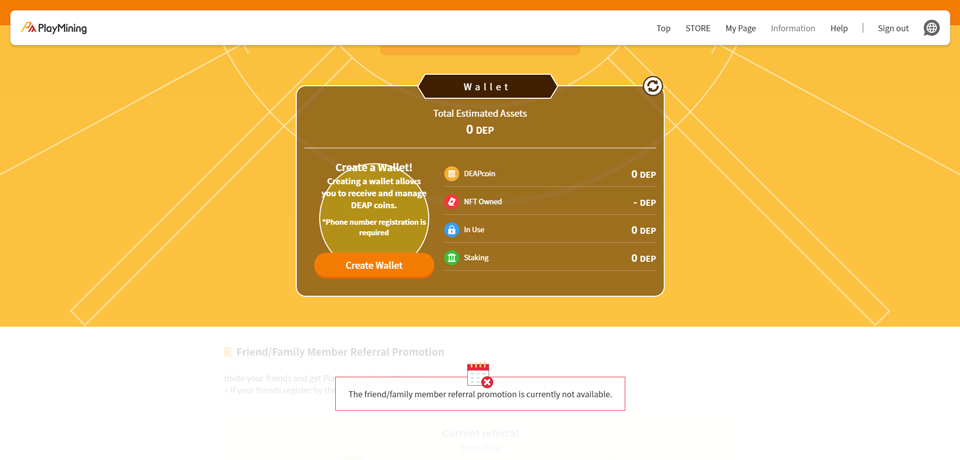This screenshot has height=460, width=960.
Task: Click the Sign out link
Action: pos(893,28)
